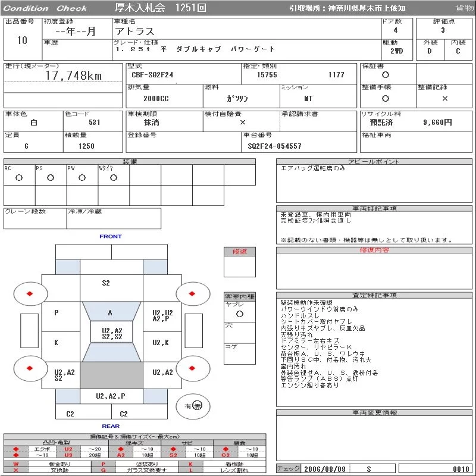The image size is (476, 476).
Task: Click the ヤブレ interior tear circle
Action: 240,314
